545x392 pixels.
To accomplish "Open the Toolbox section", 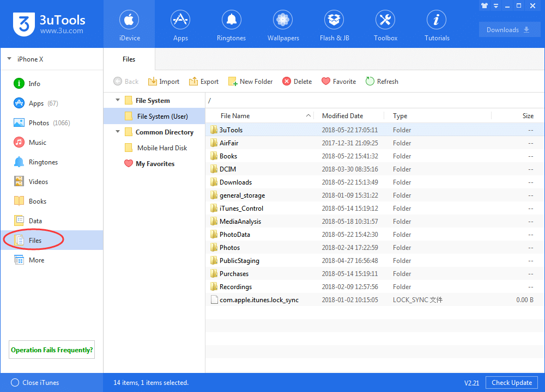I will 385,24.
